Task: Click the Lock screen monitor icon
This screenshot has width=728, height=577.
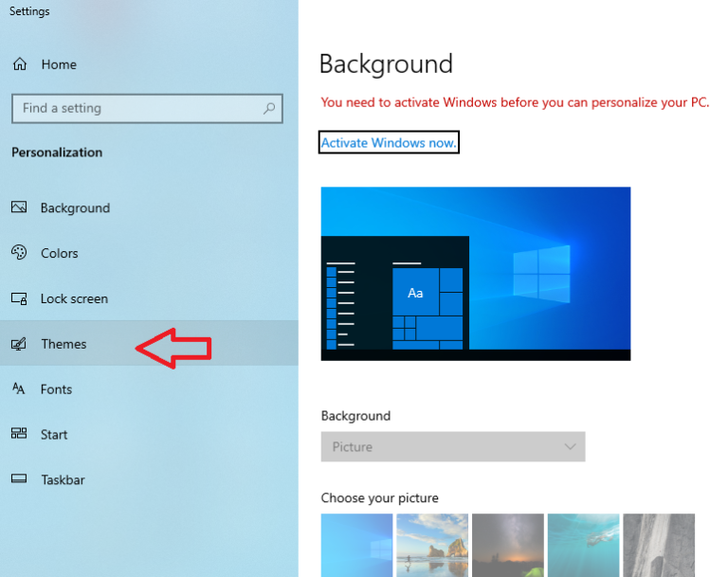Action: pyautogui.click(x=19, y=298)
